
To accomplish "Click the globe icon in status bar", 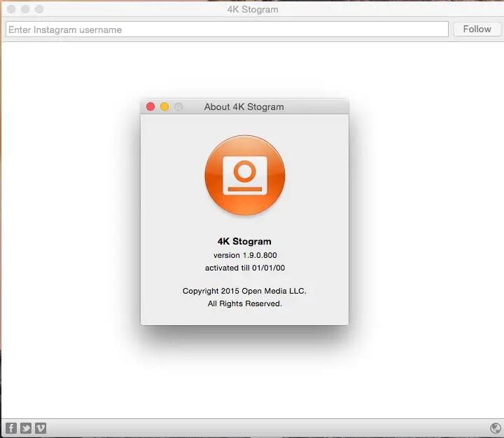I will [x=496, y=428].
